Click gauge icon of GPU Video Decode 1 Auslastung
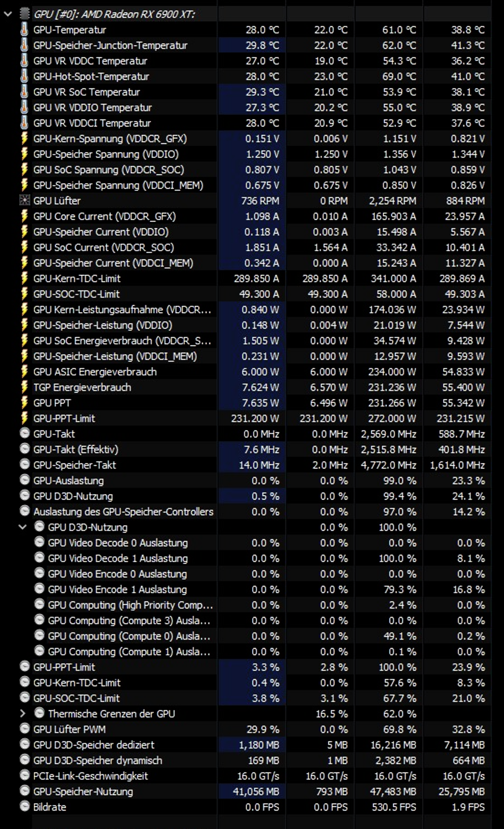 tap(39, 558)
